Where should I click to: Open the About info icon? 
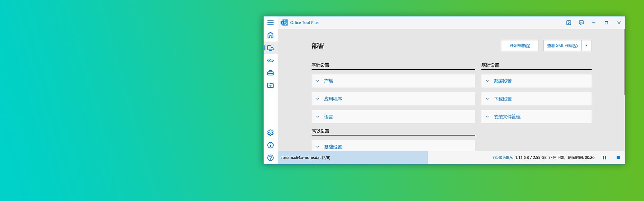click(270, 145)
